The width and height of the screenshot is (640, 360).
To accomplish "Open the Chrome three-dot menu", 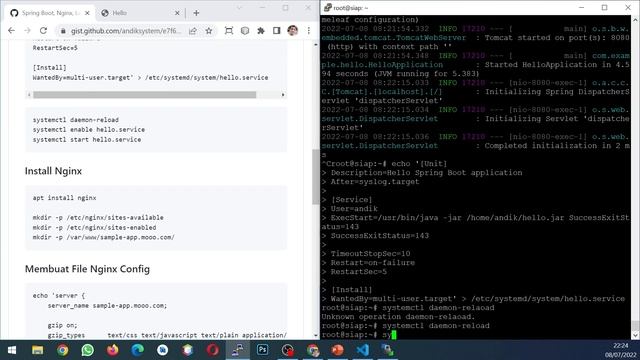I will (x=309, y=31).
